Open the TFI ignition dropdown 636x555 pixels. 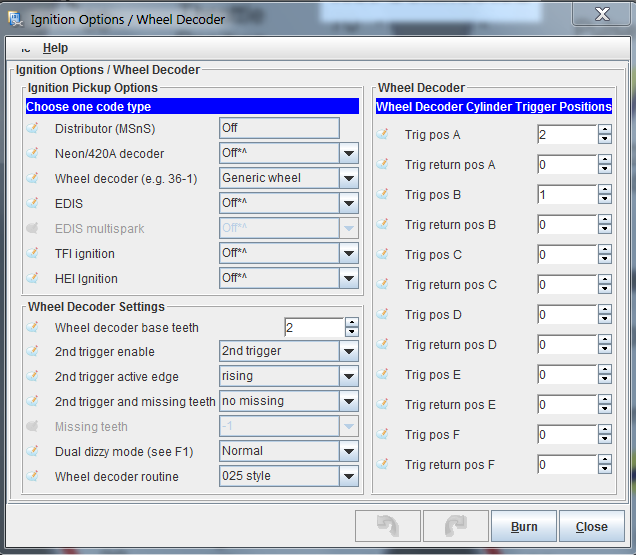[348, 254]
